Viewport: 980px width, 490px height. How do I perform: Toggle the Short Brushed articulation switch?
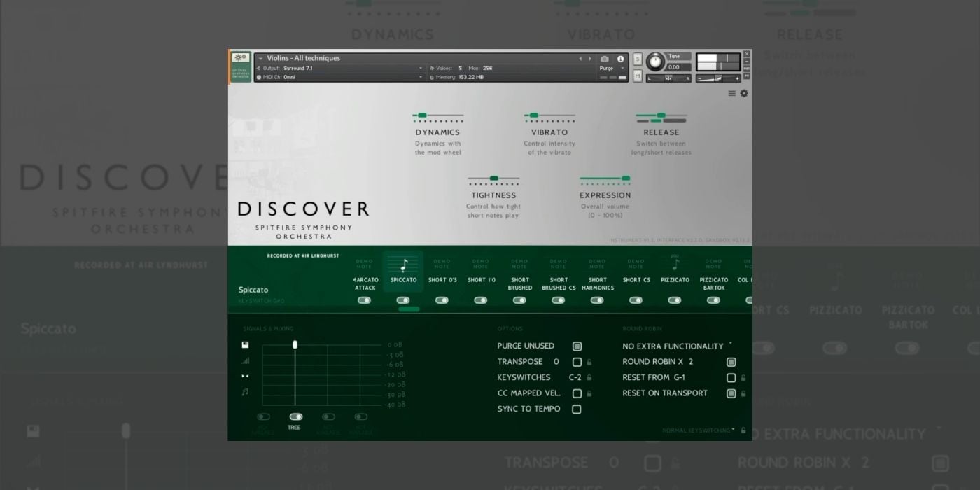click(x=519, y=300)
